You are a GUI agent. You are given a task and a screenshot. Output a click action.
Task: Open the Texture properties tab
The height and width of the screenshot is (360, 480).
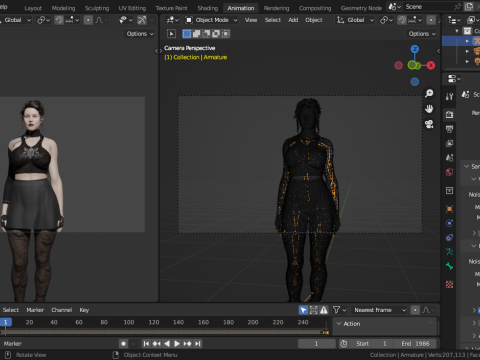[449, 284]
